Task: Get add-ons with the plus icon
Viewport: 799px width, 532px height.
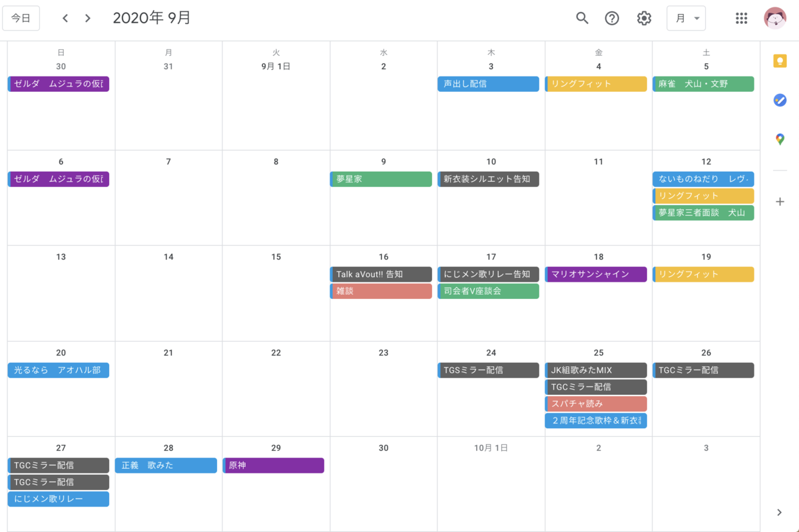Action: 780,202
